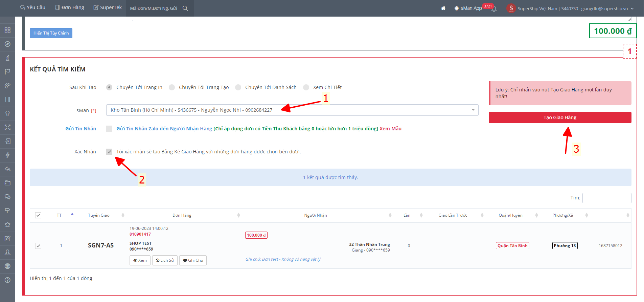This screenshot has width=644, height=302.
Task: Click Quận Tân Bình district tag
Action: click(512, 246)
